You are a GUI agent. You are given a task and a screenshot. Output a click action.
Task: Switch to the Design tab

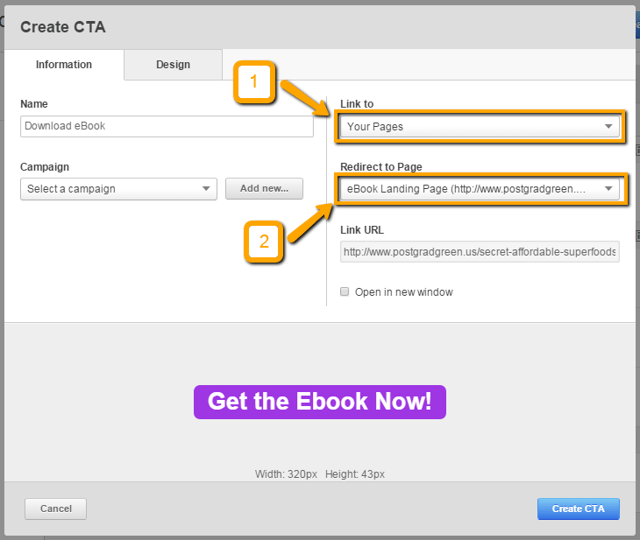click(173, 65)
